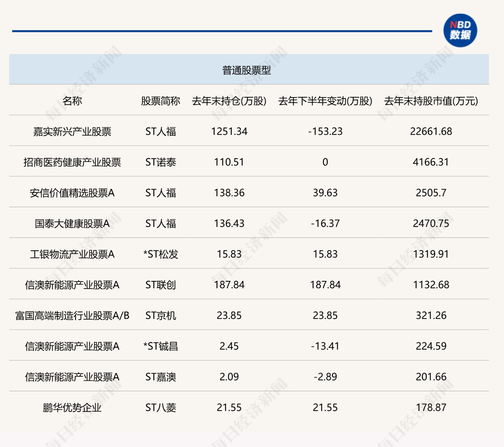
Task: Click the 国泰大健康股票A fund name
Action: pyautogui.click(x=72, y=224)
